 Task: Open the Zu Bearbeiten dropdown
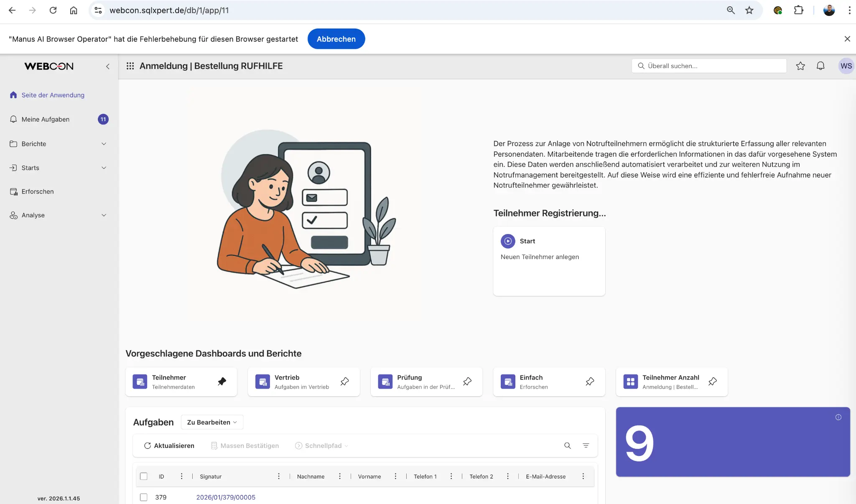coord(211,422)
